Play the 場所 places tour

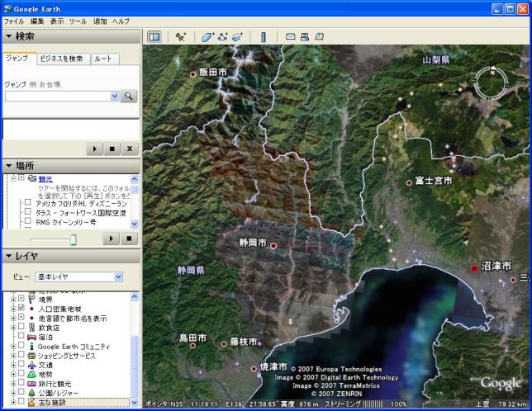(x=112, y=239)
